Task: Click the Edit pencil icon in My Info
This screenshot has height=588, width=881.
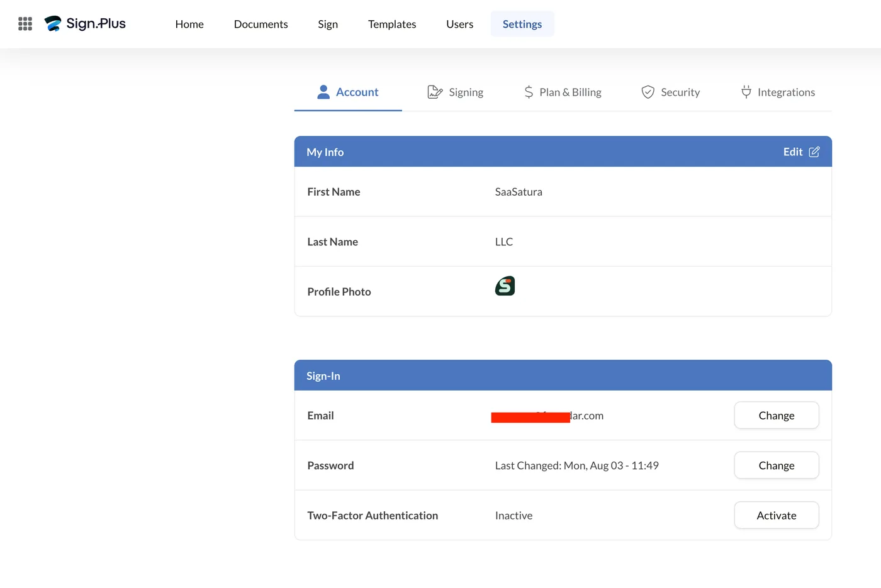Action: [x=814, y=152]
